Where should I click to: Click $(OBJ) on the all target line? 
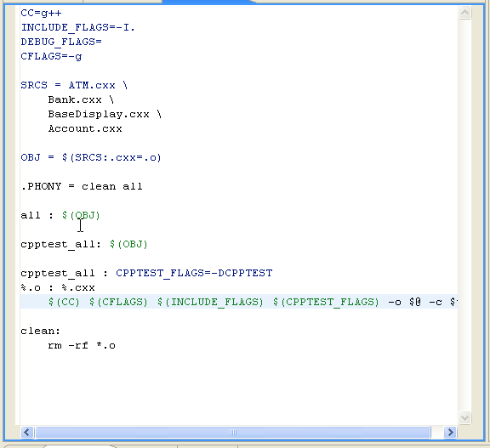(81, 215)
